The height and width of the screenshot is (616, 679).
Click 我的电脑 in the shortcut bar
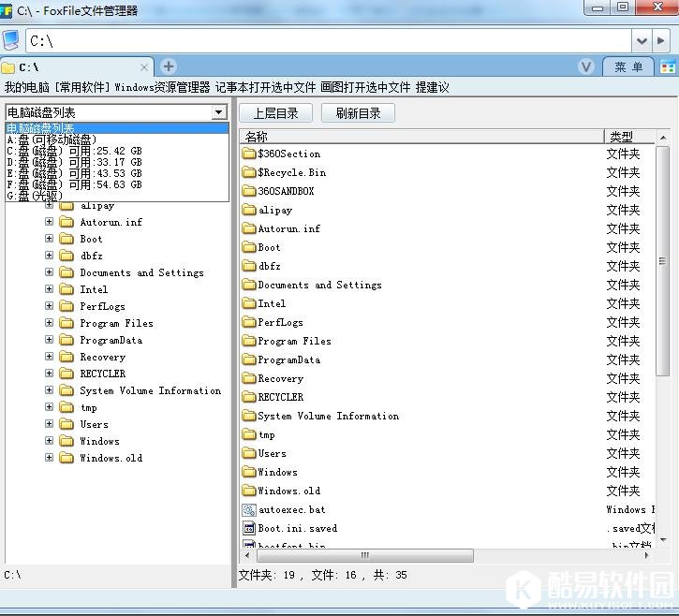pyautogui.click(x=26, y=87)
